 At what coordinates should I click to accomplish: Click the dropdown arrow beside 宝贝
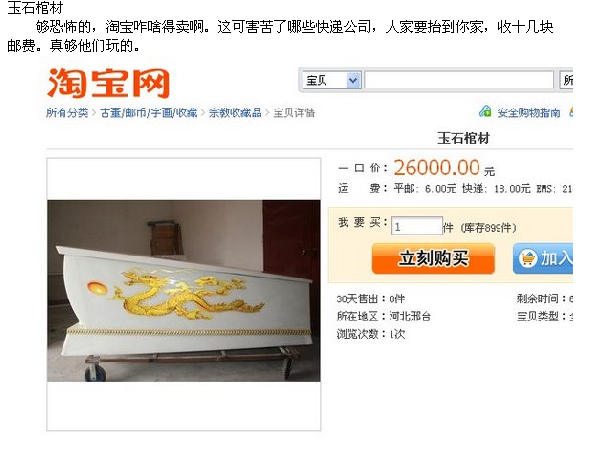[x=353, y=80]
